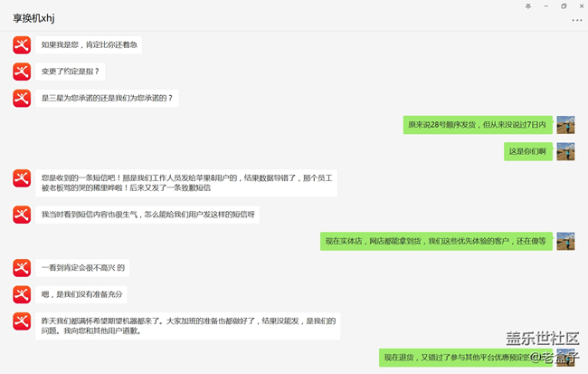
Task: Open sender avatar beside 如果我是您 message
Action: coord(22,45)
